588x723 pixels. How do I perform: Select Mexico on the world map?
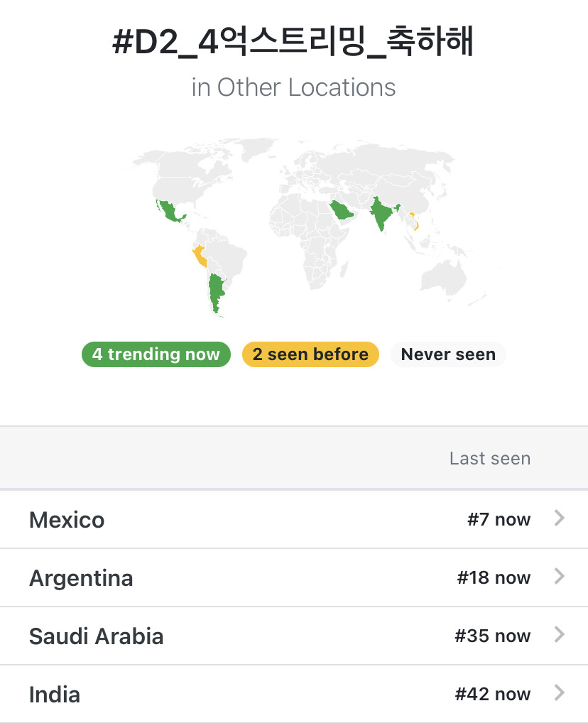click(x=169, y=212)
